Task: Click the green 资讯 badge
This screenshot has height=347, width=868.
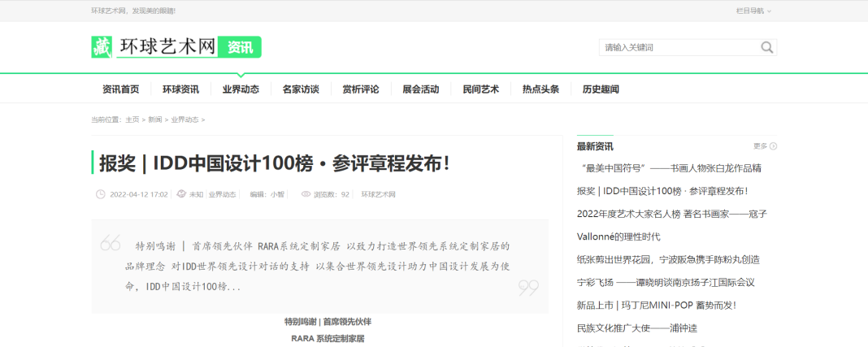Action: (x=240, y=48)
